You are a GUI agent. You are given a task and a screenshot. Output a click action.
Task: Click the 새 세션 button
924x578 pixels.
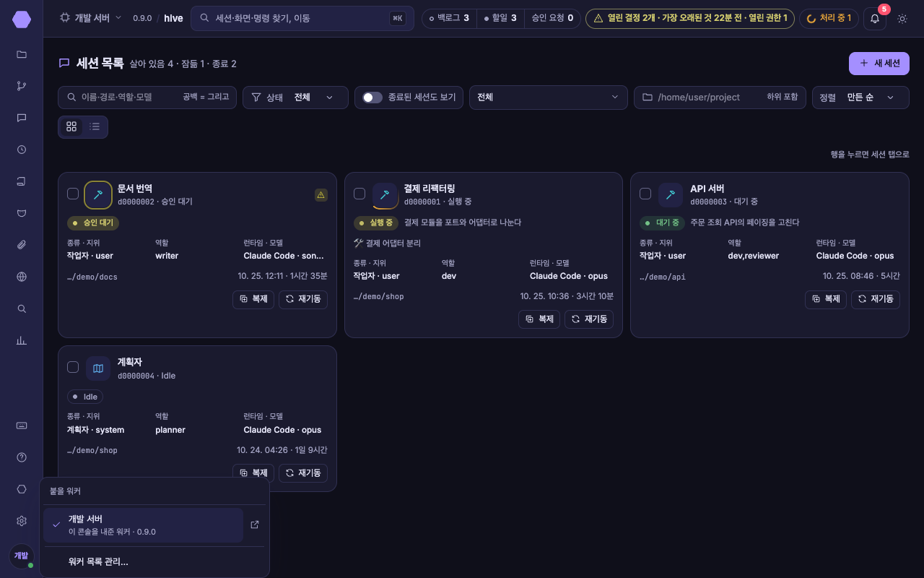pyautogui.click(x=879, y=64)
